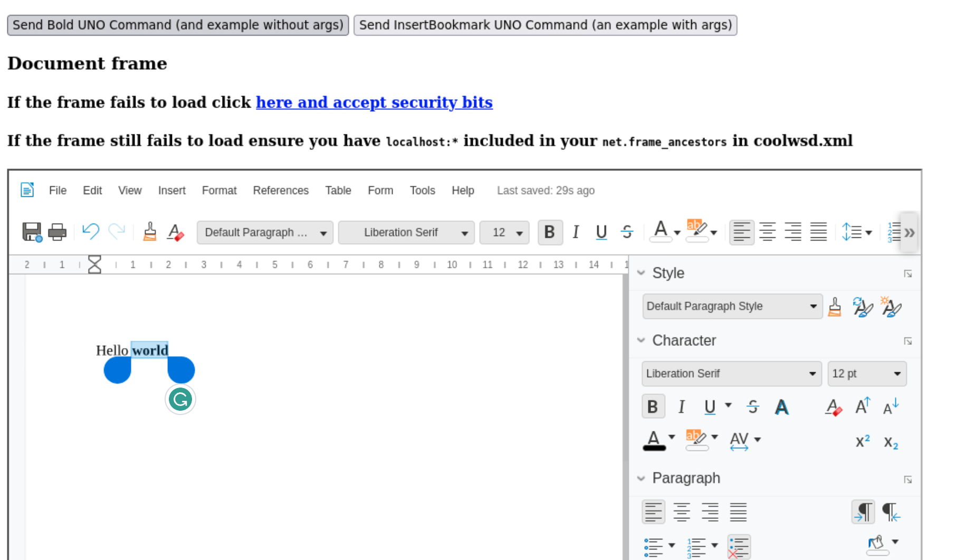Toggle Strikethrough in sidebar Character panel

pos(753,407)
